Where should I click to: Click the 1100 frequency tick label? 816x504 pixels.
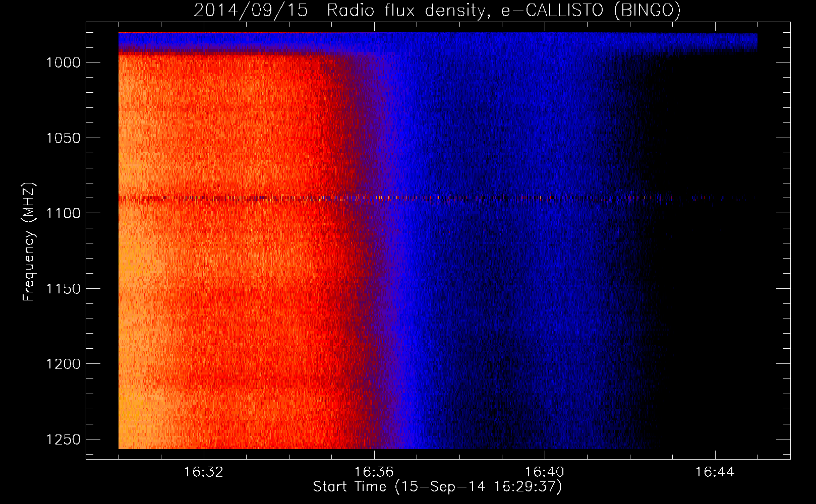pos(63,213)
